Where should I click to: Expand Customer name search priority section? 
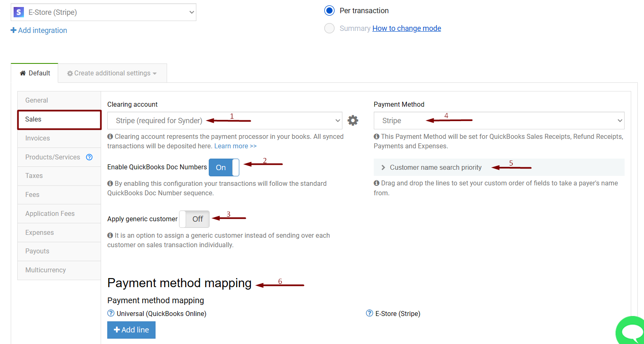[x=499, y=167]
